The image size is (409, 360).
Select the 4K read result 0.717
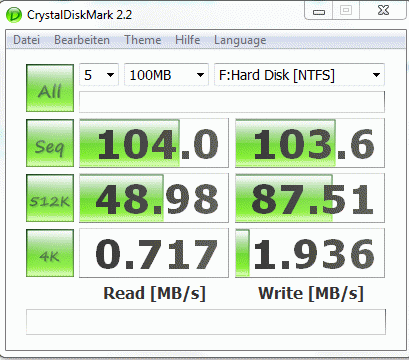point(154,253)
